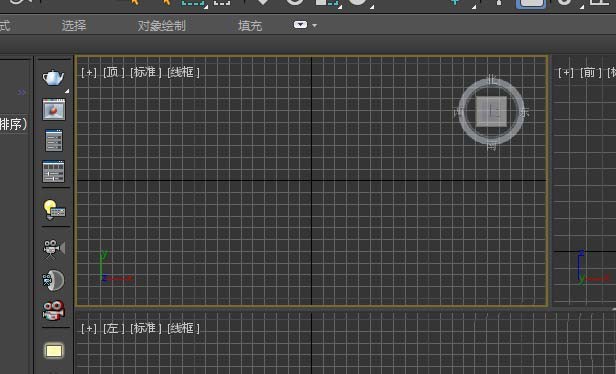Click the ViewCube 上 top face
The image size is (616, 374).
pyautogui.click(x=491, y=112)
